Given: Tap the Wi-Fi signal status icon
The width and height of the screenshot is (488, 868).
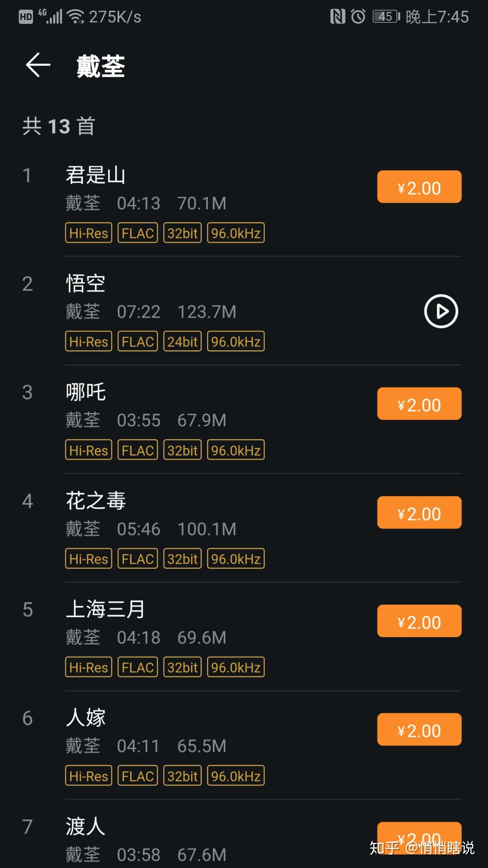Looking at the screenshot, I should point(75,17).
